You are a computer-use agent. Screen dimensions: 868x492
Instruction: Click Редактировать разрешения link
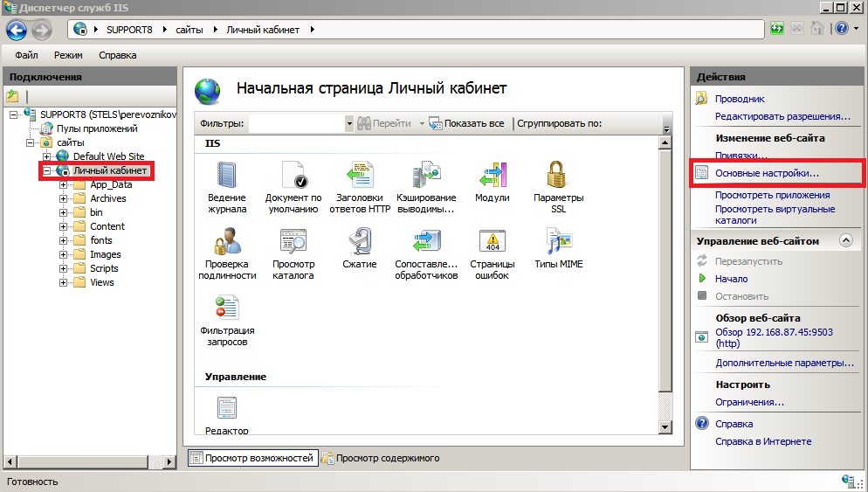782,116
